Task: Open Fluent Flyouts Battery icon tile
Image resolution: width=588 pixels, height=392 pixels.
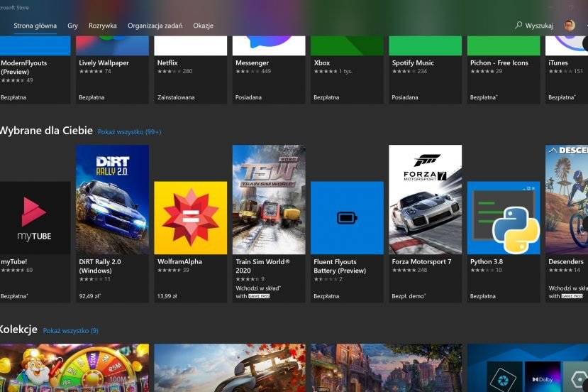Action: click(347, 218)
